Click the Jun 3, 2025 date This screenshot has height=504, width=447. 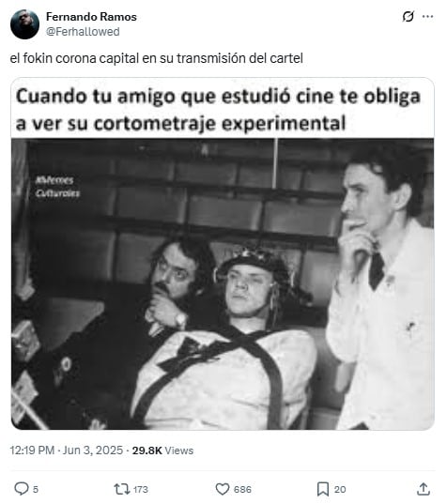[93, 451]
